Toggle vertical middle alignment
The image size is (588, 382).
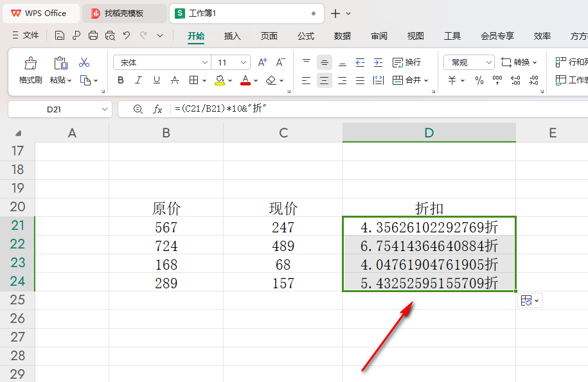(325, 62)
